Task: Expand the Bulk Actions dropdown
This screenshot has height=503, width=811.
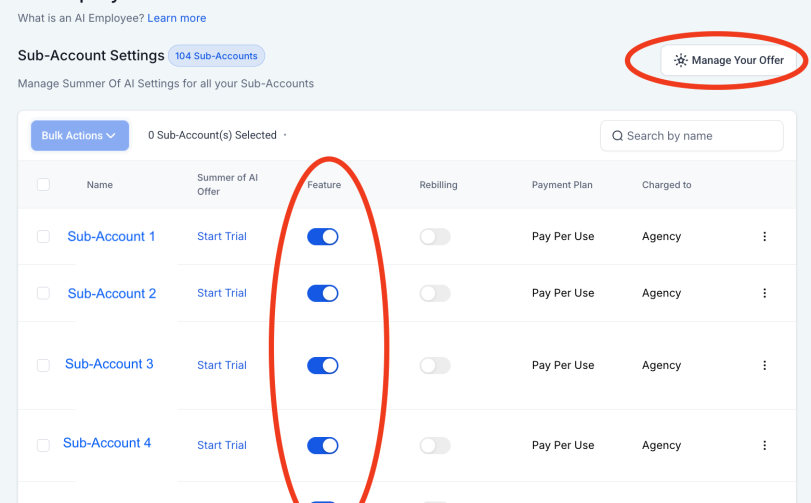Action: tap(79, 136)
